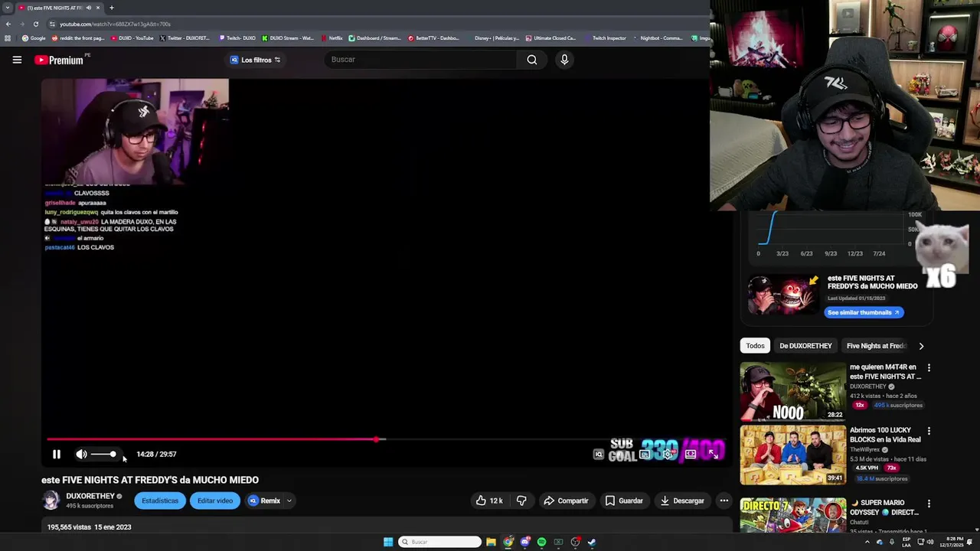Select the Todos filter chip
This screenshot has width=980, height=551.
click(x=755, y=346)
